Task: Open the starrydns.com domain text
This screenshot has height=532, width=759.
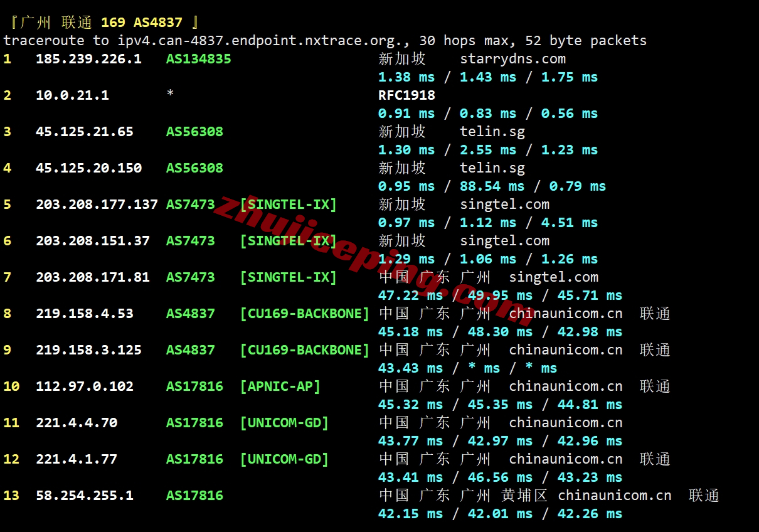Action: tap(512, 59)
